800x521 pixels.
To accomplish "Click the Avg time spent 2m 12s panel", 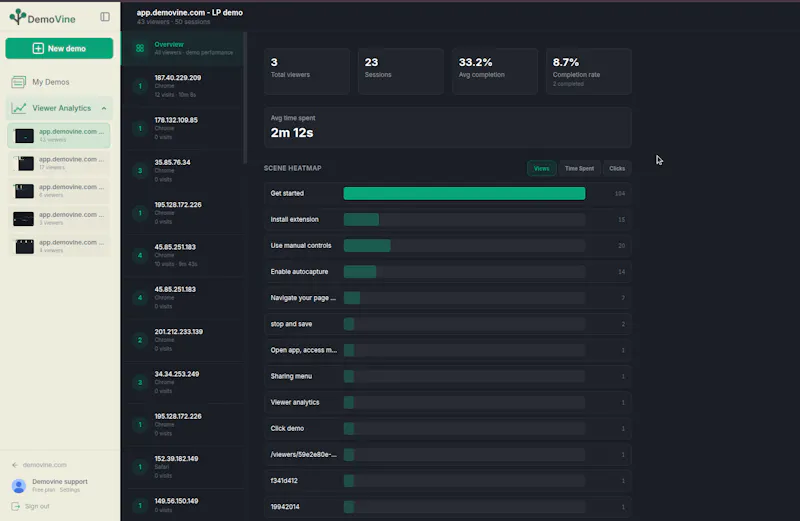I will click(448, 128).
